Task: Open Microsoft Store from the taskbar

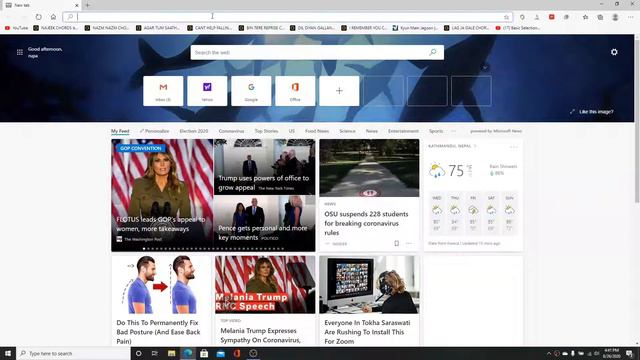Action: click(x=204, y=353)
